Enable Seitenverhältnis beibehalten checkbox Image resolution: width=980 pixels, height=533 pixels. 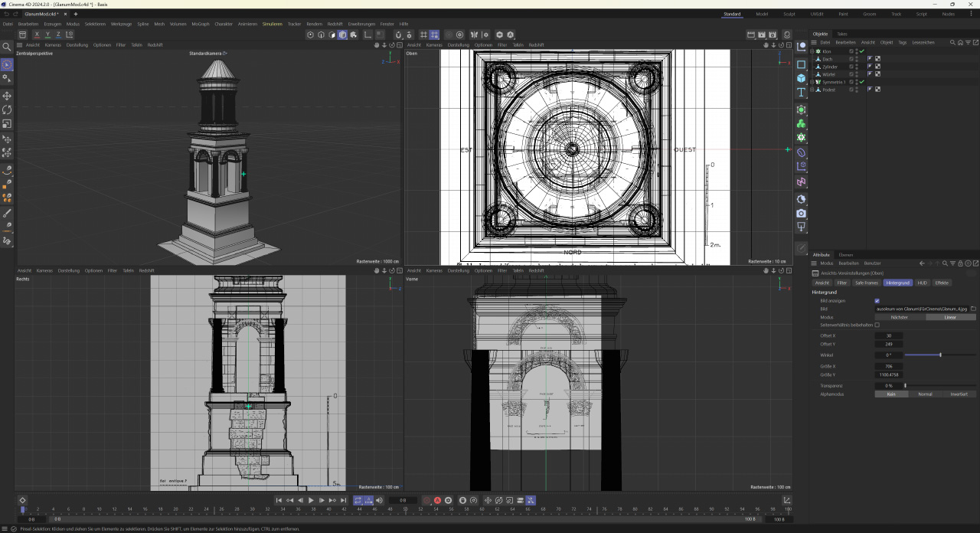point(877,325)
